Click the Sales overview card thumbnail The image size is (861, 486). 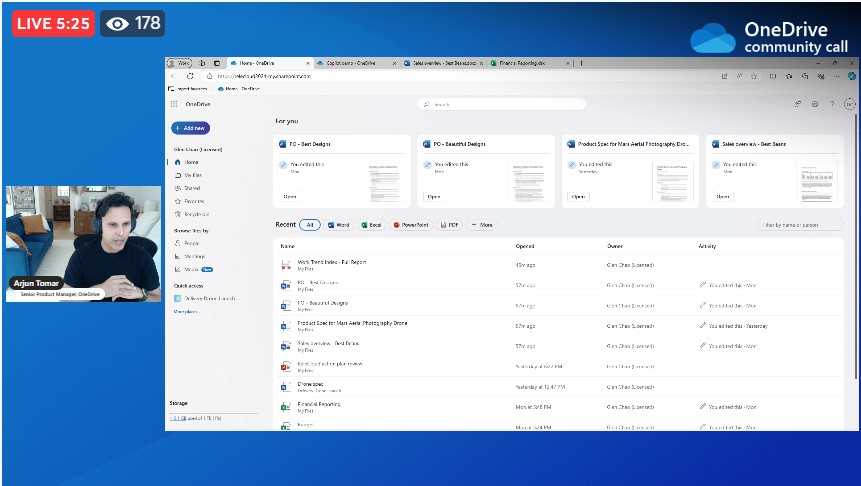click(x=817, y=181)
